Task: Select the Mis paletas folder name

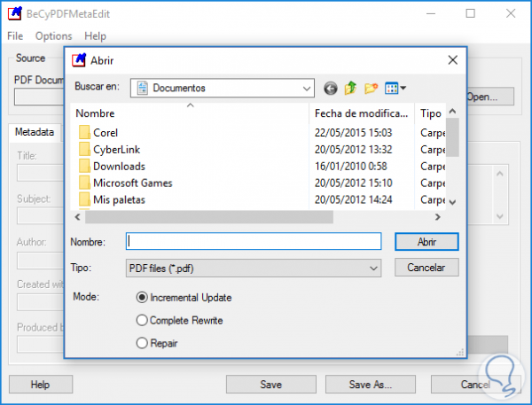Action: point(119,199)
